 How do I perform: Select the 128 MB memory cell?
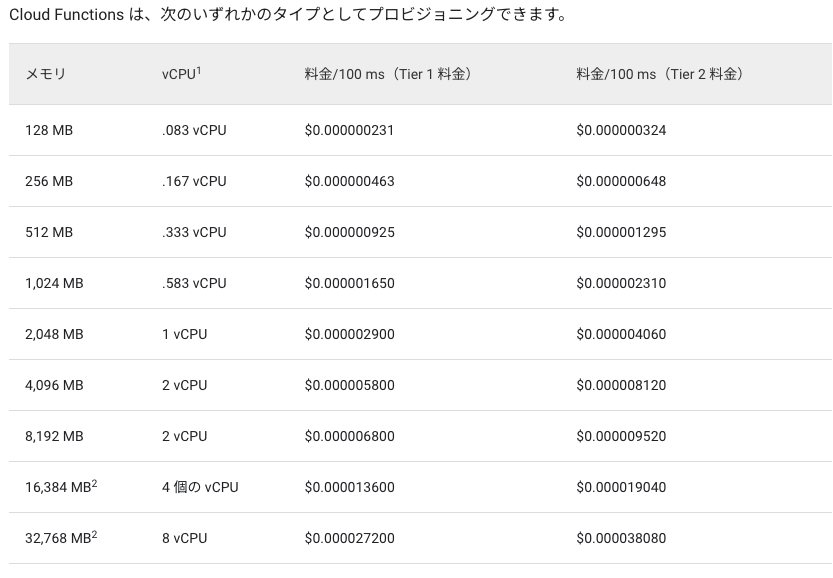tap(48, 130)
